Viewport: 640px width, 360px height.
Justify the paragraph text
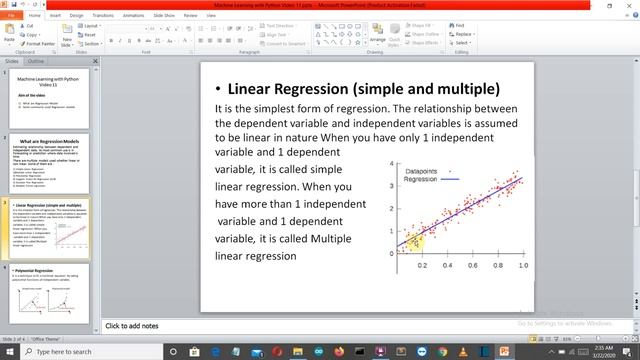(x=229, y=41)
